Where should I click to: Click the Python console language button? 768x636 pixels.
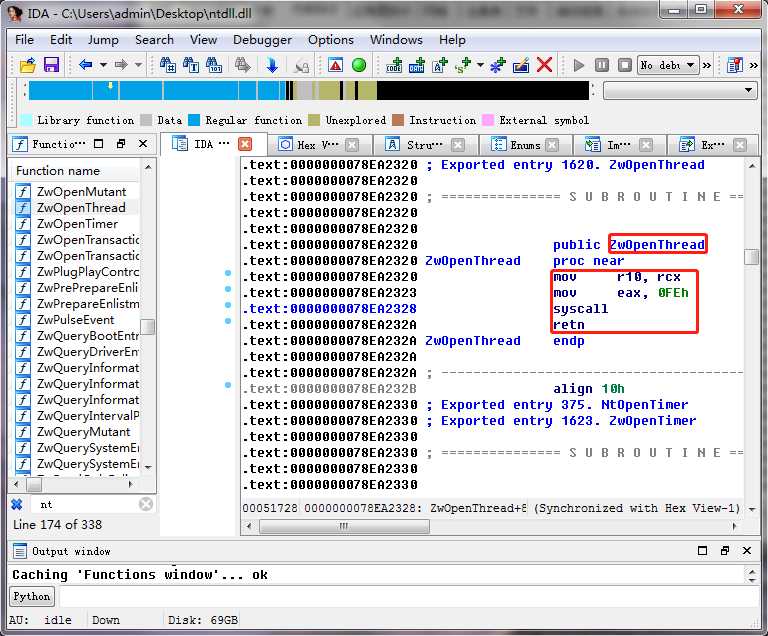tap(32, 596)
